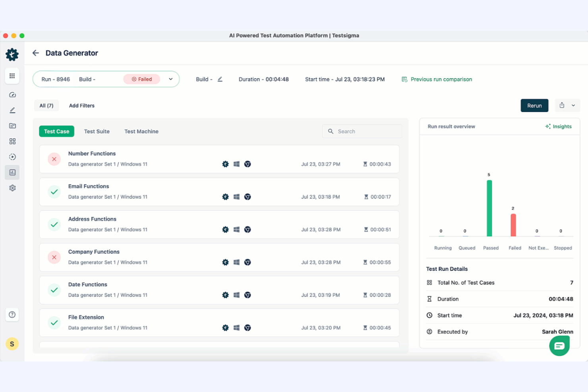Select the pencil create-test icon in sidebar
This screenshot has width=588, height=392.
pos(12,110)
